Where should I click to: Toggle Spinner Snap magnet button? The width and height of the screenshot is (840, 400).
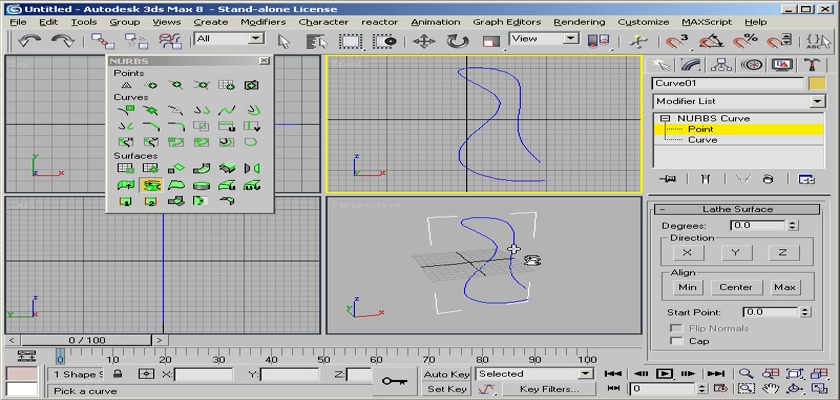tap(778, 41)
